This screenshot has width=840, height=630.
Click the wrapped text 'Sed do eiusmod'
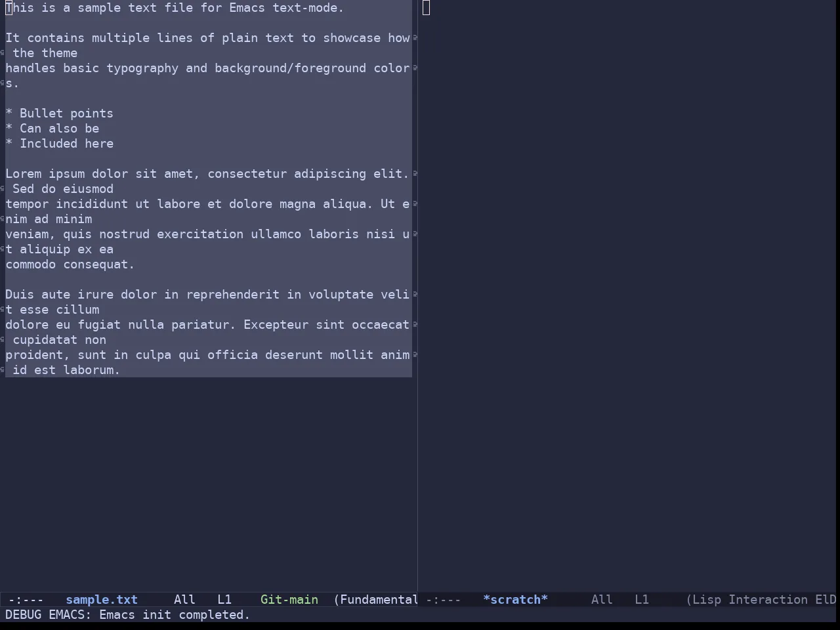63,189
